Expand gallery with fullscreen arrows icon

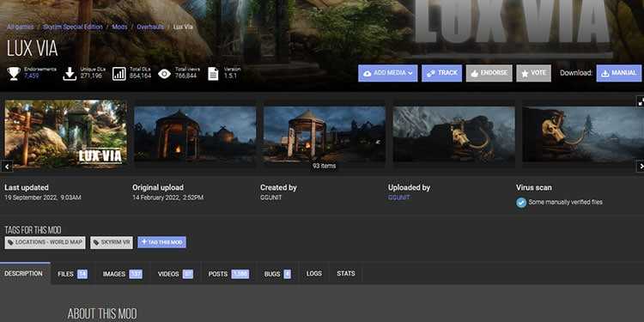click(x=641, y=100)
